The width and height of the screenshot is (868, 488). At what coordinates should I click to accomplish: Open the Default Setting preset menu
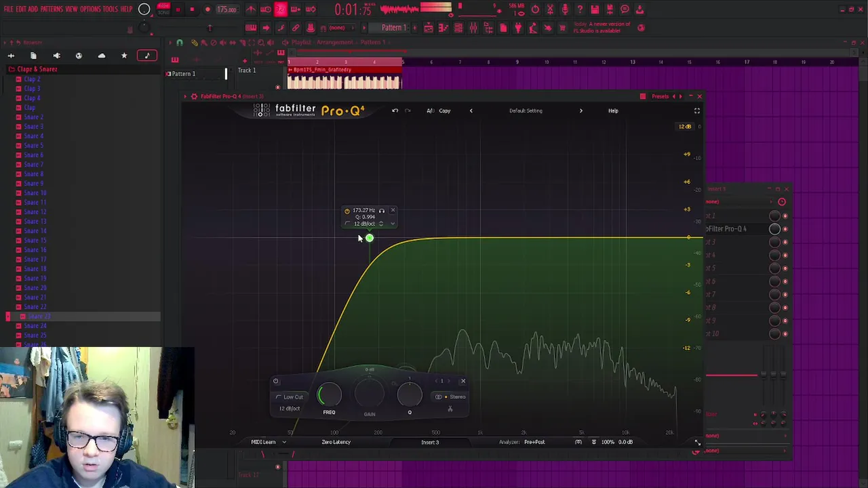pos(526,110)
